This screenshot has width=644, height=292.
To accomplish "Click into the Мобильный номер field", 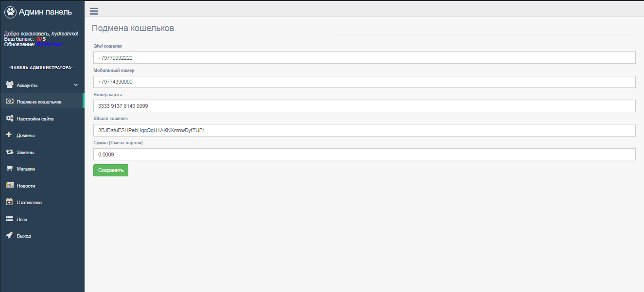I will [364, 82].
